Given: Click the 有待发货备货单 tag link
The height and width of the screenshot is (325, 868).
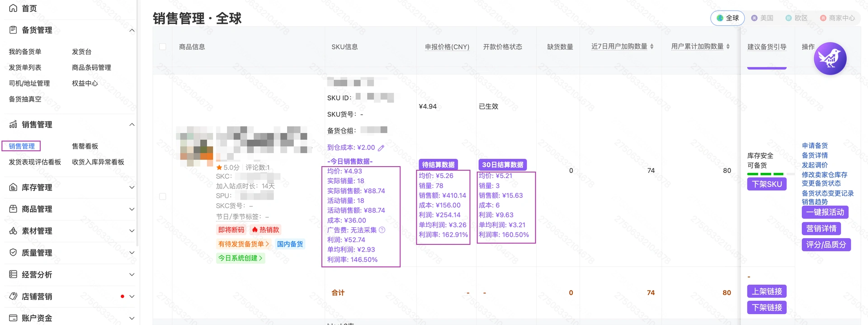Looking at the screenshot, I should [x=244, y=244].
